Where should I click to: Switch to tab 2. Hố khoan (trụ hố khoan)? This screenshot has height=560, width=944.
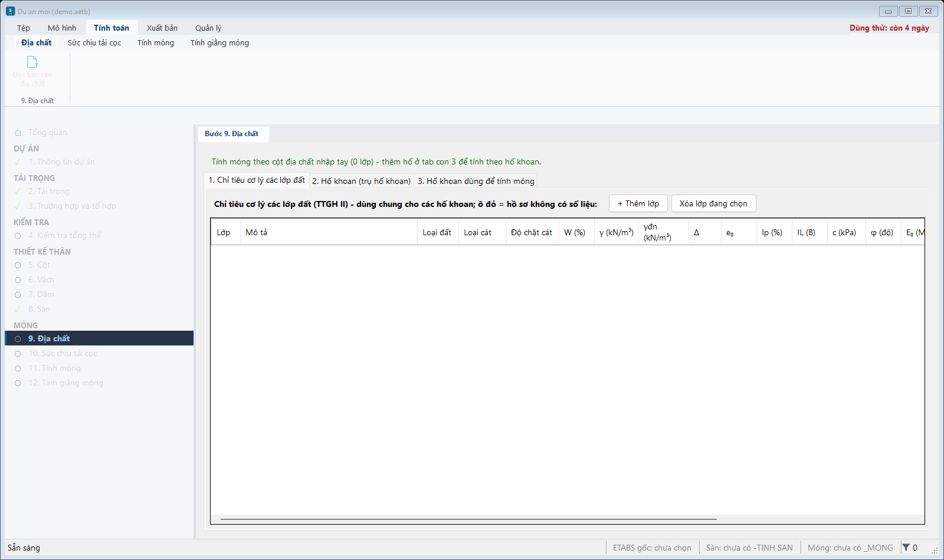[x=361, y=181]
